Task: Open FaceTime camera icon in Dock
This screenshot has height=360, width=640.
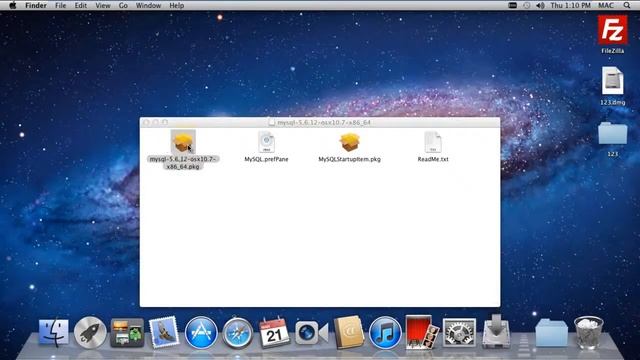Action: pyautogui.click(x=311, y=333)
